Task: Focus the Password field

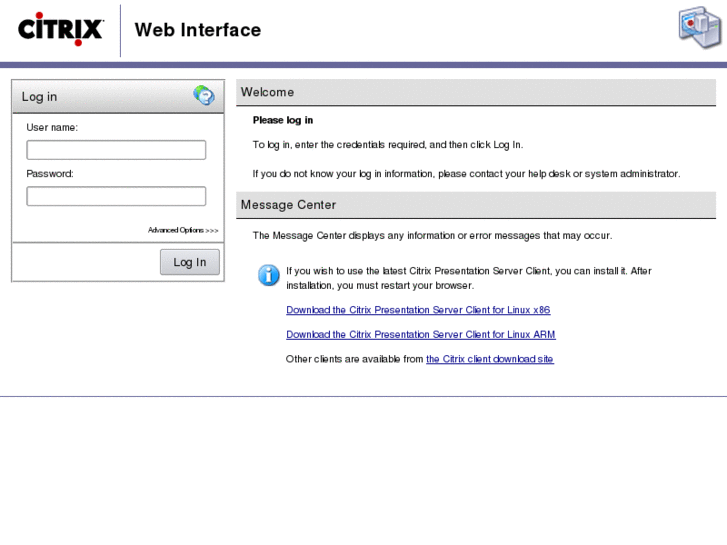Action: [116, 196]
